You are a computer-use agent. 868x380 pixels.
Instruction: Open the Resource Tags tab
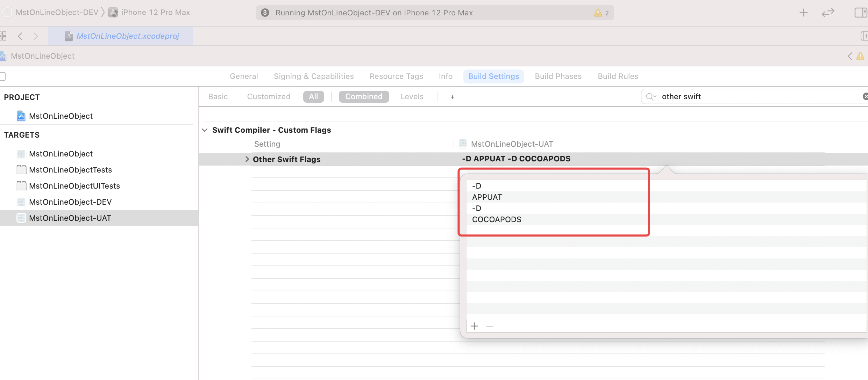(x=396, y=76)
